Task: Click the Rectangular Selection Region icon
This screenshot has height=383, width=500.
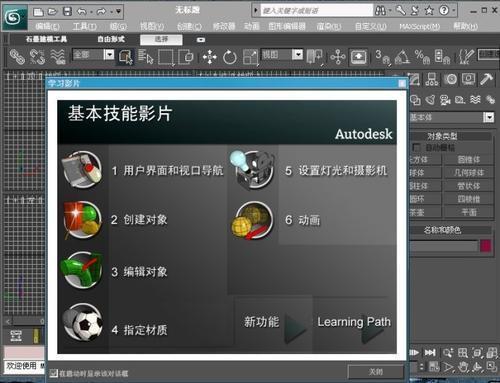Action: (166, 57)
